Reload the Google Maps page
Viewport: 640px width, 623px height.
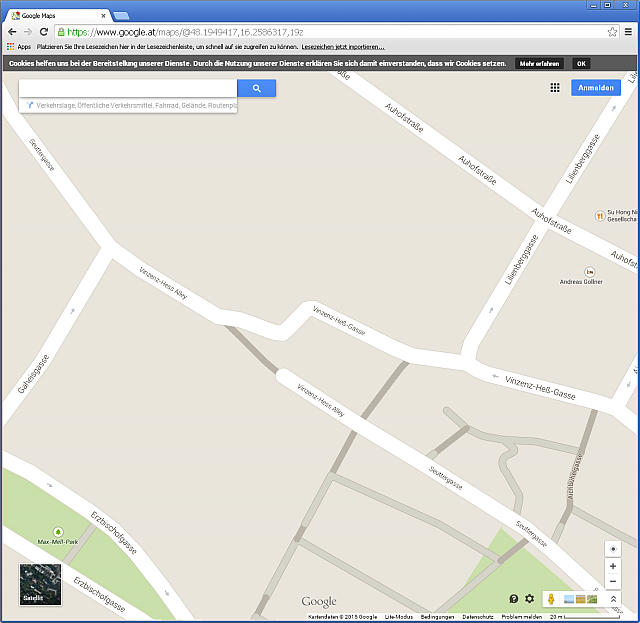[44, 32]
